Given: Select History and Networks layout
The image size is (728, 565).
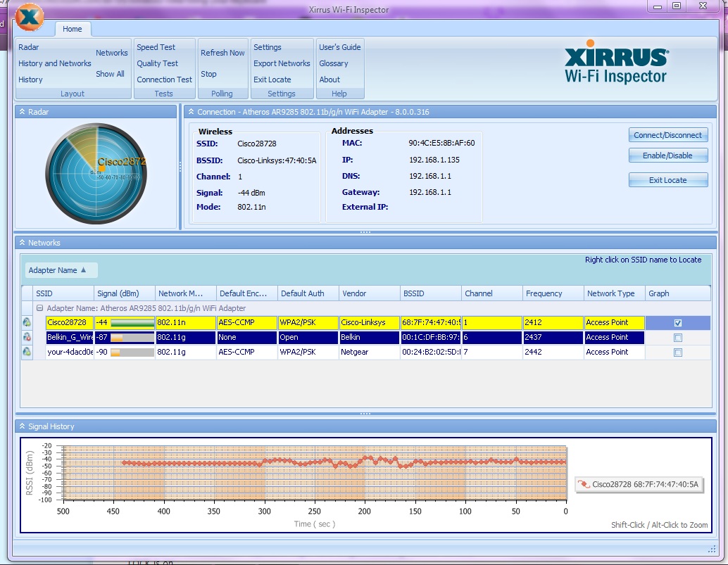Looking at the screenshot, I should point(55,63).
